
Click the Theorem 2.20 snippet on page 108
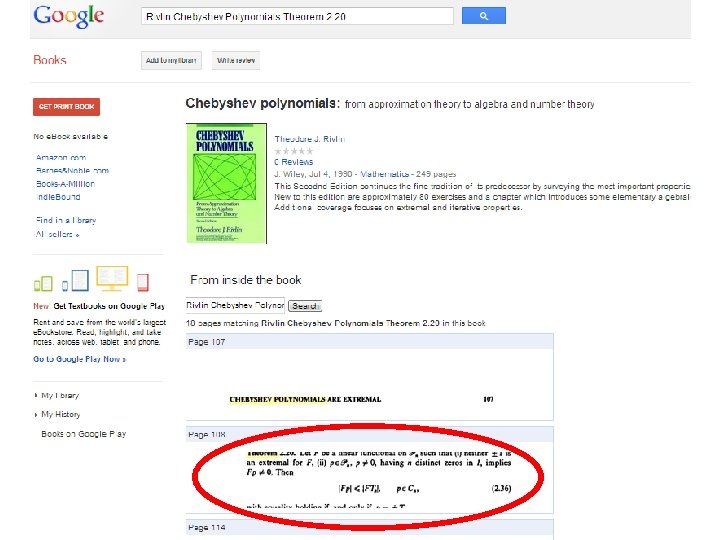370,478
